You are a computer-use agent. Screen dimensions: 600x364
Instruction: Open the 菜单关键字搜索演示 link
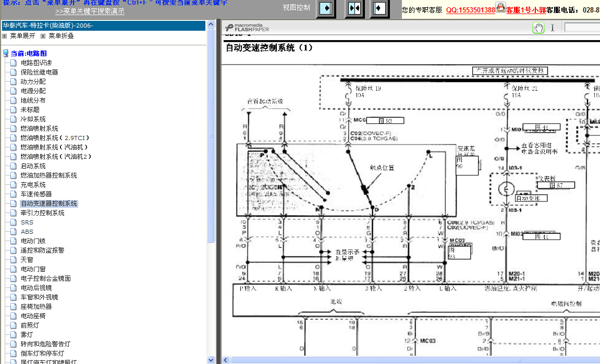90,11
